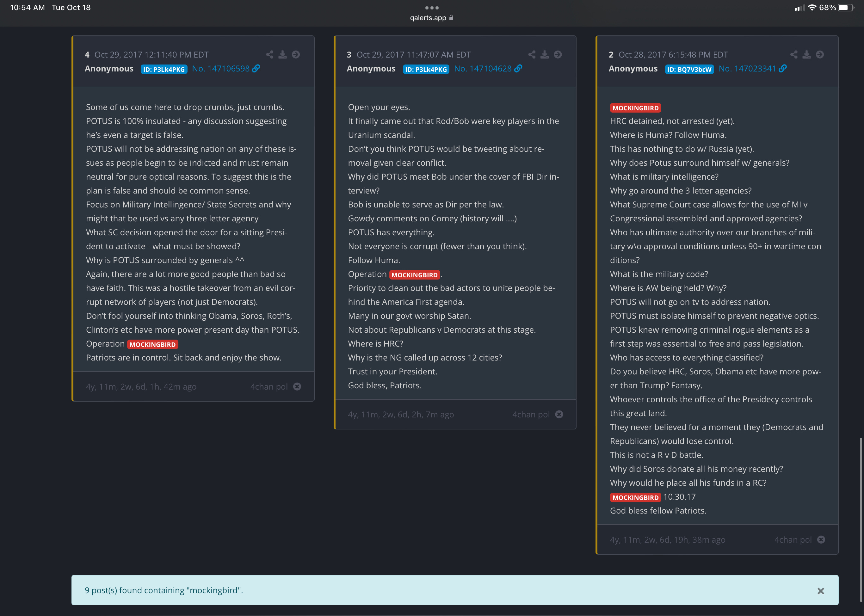Click the '4chan pol' label in post 3 footer
864x616 pixels.
coord(531,414)
